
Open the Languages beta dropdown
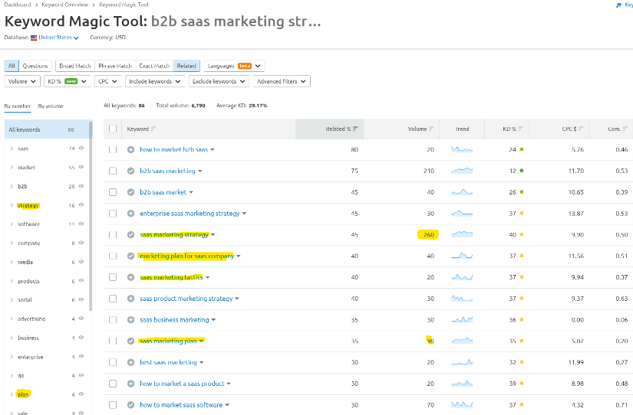pos(234,66)
